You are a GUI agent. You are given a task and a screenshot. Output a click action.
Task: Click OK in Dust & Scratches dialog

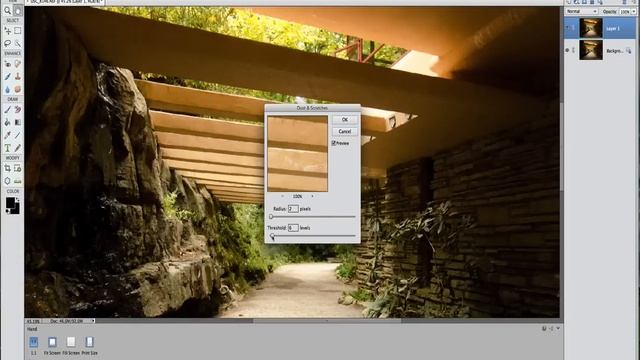pyautogui.click(x=345, y=120)
